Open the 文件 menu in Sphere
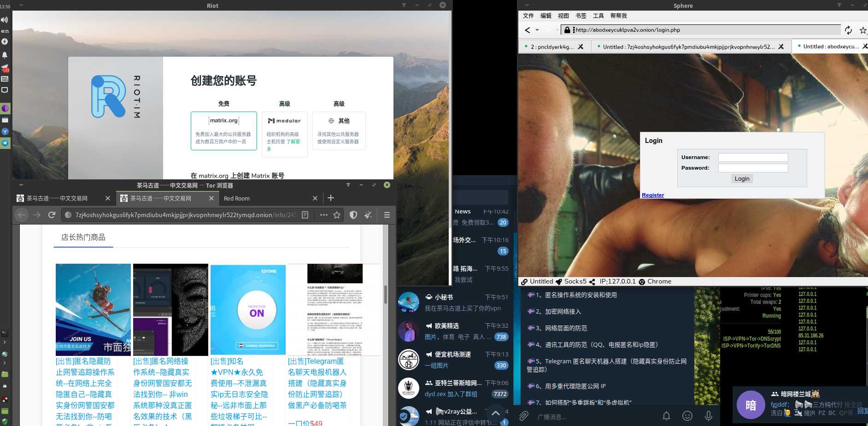 coord(528,16)
